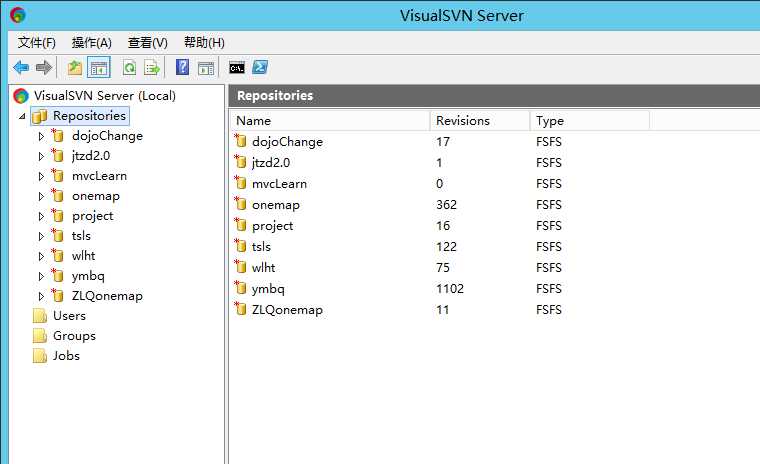Click the Back arrow toolbar icon

(x=21, y=68)
